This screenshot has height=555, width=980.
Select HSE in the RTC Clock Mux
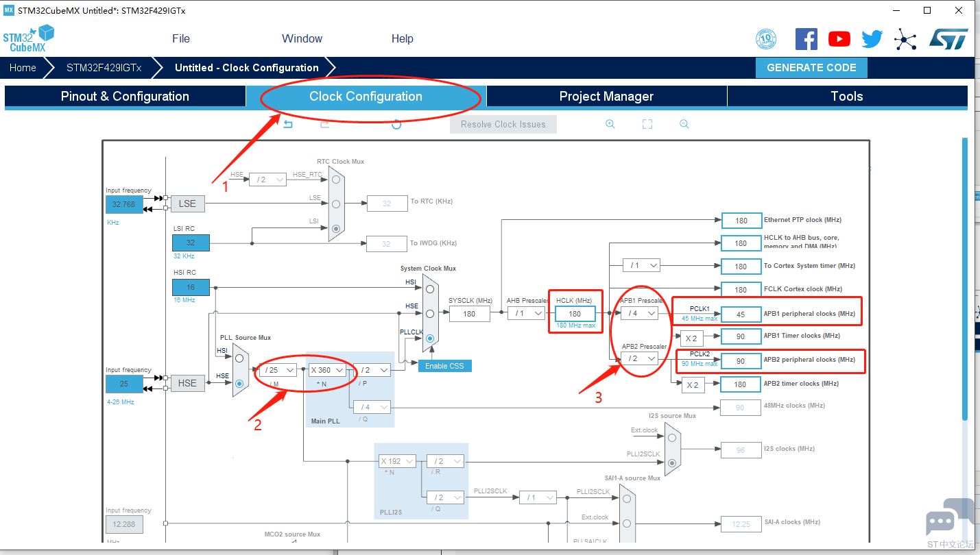(x=335, y=180)
